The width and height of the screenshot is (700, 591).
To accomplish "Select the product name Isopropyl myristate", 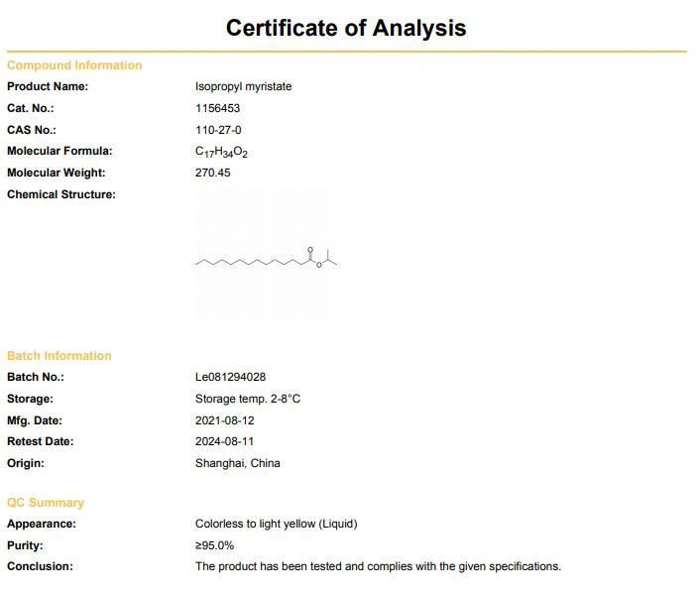I will click(x=243, y=86).
